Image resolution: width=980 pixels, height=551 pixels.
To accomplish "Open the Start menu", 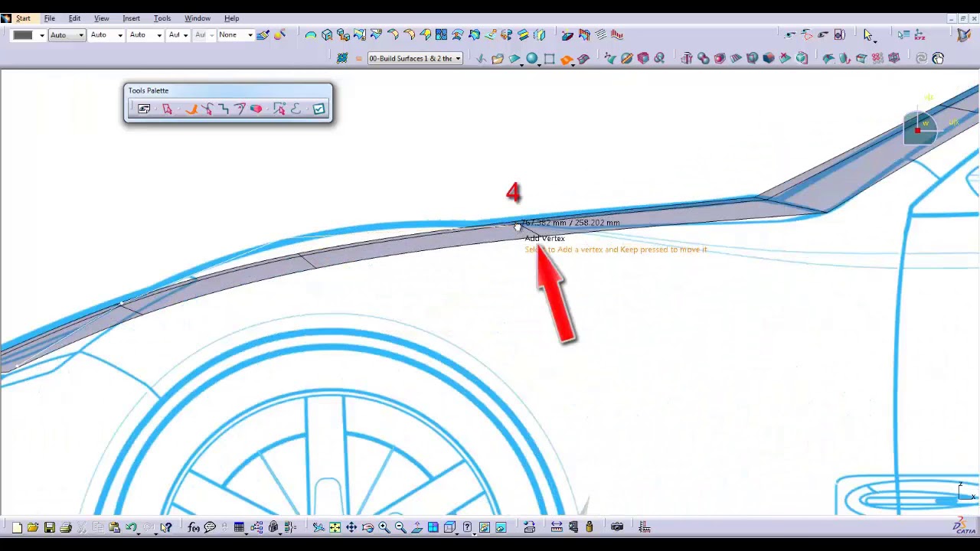I will click(23, 18).
